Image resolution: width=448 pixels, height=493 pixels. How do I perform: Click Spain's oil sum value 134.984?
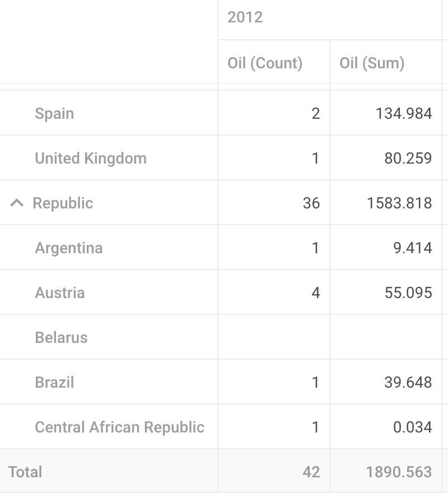pos(386,113)
